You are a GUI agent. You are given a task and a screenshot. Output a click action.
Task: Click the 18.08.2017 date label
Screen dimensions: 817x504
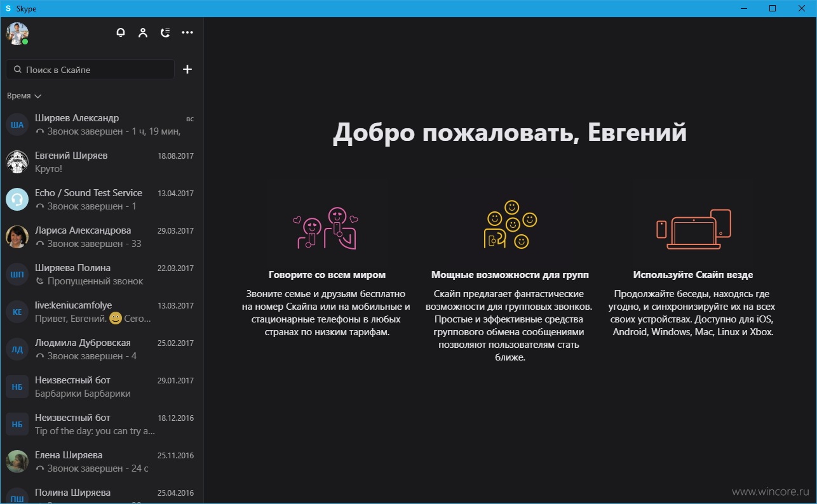(175, 156)
